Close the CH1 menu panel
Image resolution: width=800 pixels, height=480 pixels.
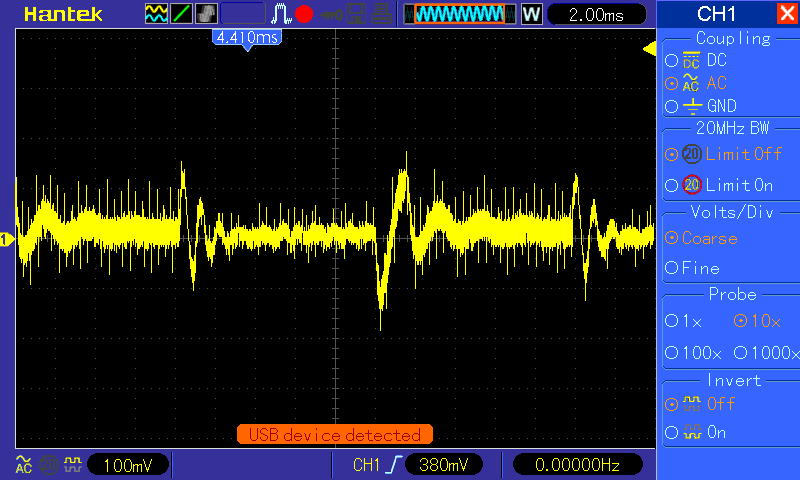[788, 13]
